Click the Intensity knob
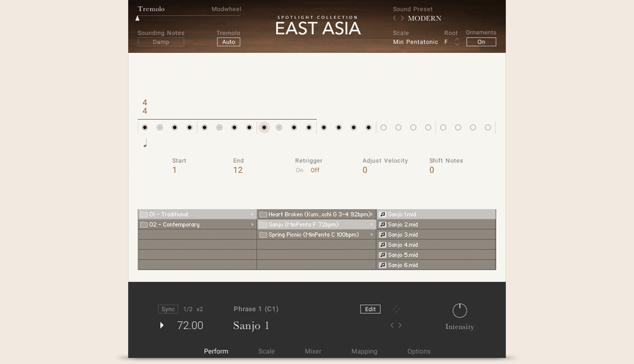The height and width of the screenshot is (364, 634). (460, 311)
